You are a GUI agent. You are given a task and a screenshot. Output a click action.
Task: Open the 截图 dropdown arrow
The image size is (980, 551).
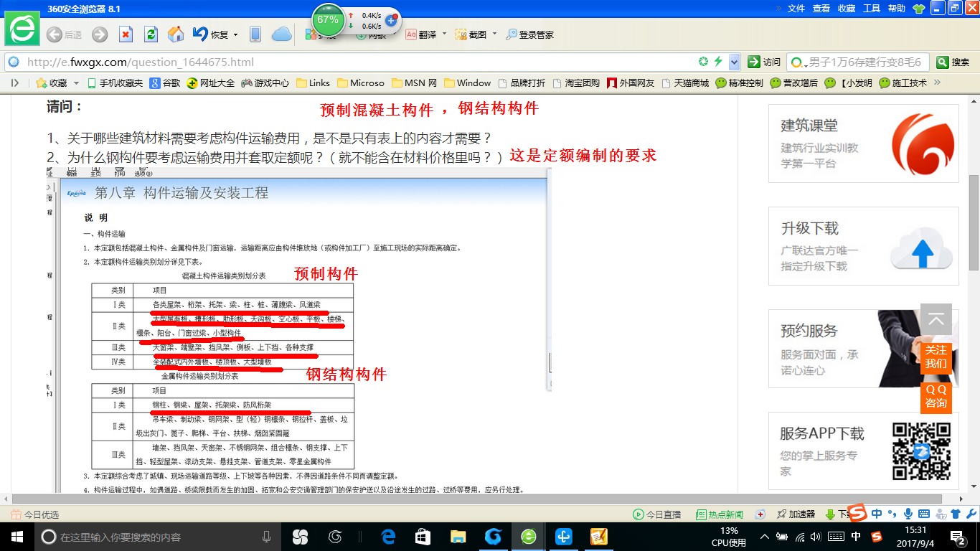[x=494, y=34]
